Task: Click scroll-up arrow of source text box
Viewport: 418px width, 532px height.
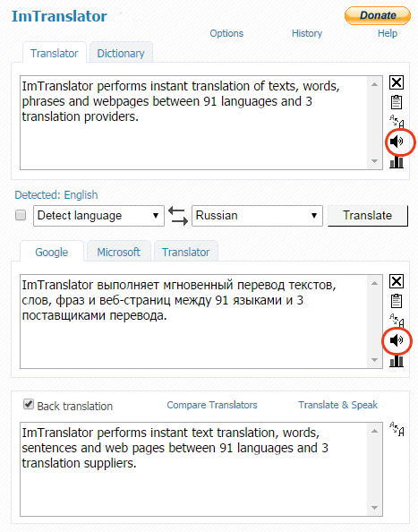Action: coord(375,84)
